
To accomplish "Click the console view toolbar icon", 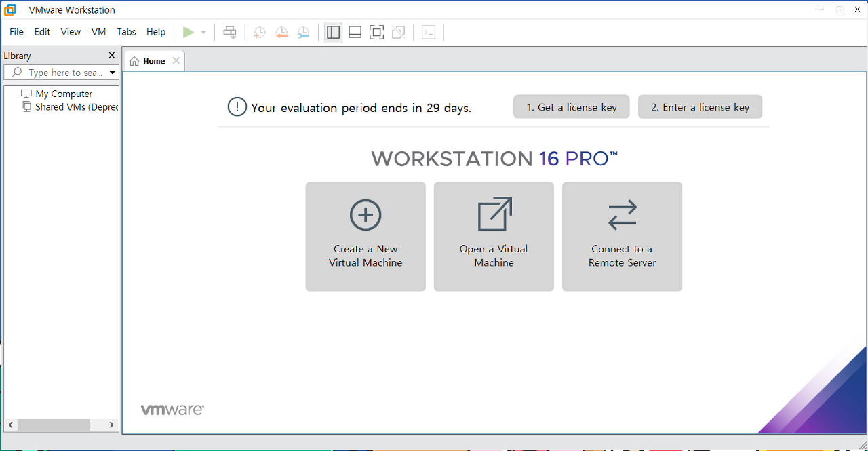I will click(x=429, y=32).
